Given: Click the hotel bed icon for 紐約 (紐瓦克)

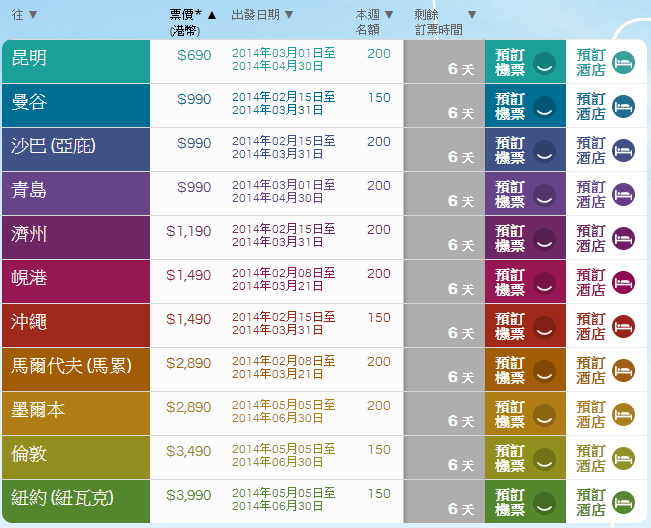Looking at the screenshot, I should 623,503.
